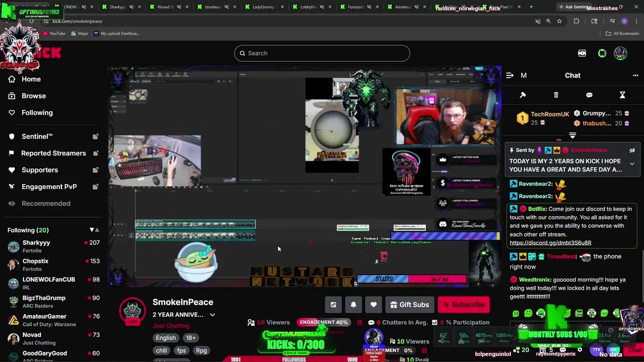Open Engagement PvP in sidebar

pos(49,187)
